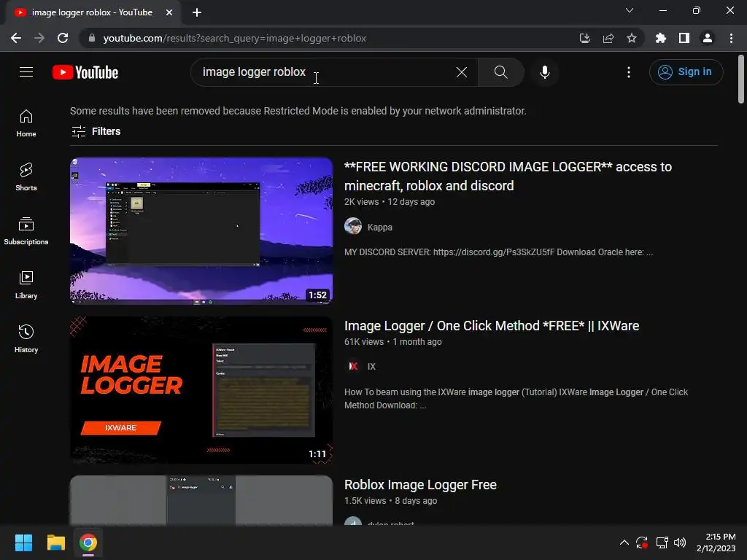Click the browser forward arrow
The height and width of the screenshot is (560, 747).
click(x=39, y=38)
